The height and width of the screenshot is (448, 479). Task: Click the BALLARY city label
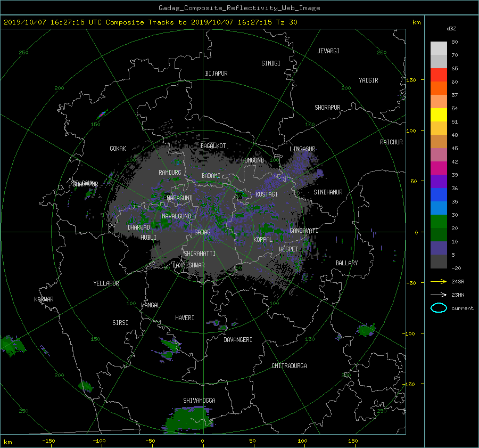coord(346,263)
